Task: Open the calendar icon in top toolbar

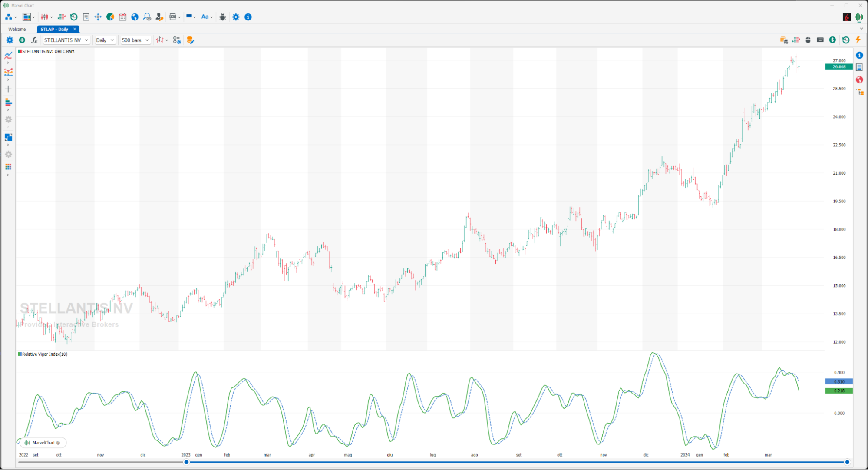Action: (122, 17)
